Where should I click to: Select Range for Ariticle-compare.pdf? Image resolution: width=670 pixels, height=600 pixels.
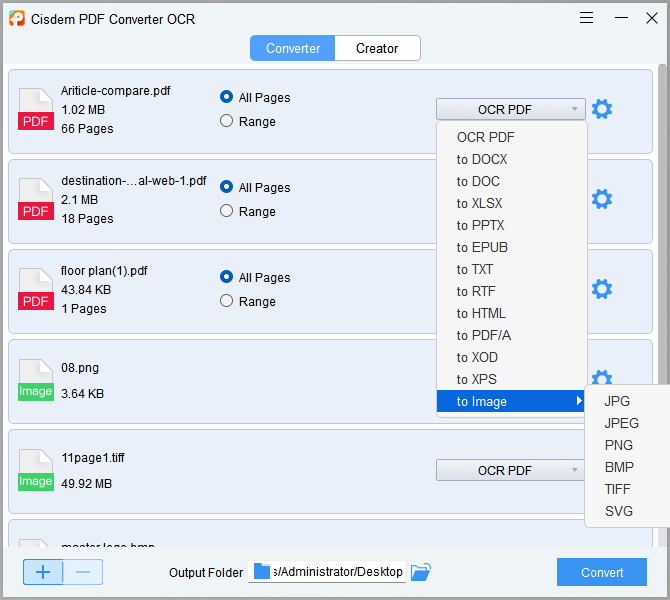coord(248,121)
